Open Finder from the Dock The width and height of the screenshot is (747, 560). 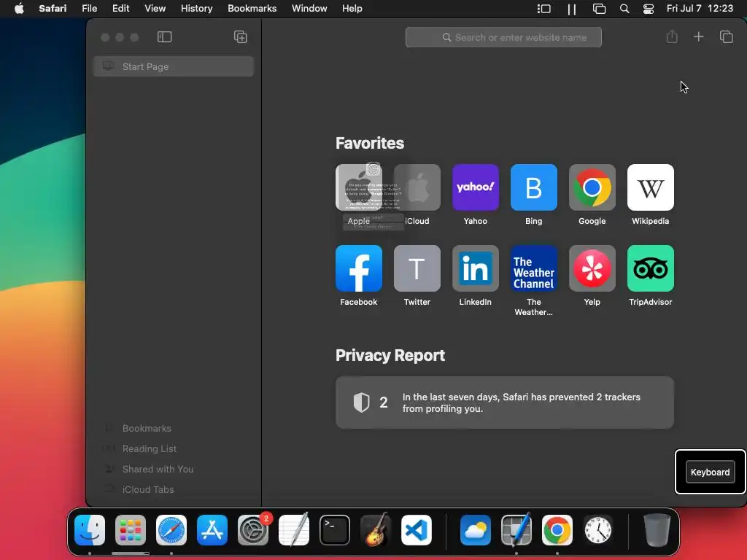tap(90, 530)
